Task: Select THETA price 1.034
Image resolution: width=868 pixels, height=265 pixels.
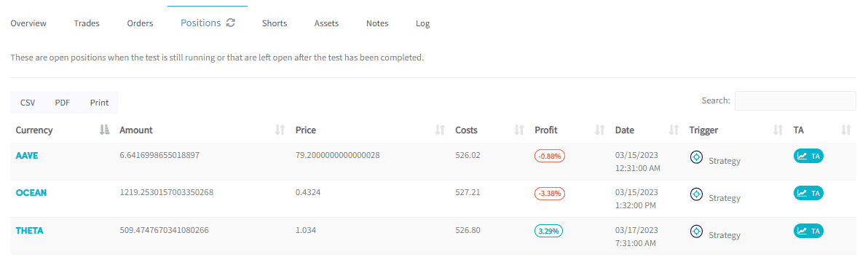Action: (x=306, y=230)
